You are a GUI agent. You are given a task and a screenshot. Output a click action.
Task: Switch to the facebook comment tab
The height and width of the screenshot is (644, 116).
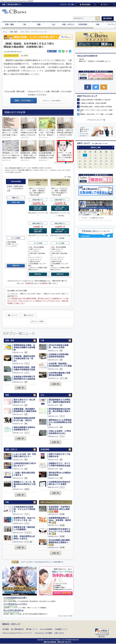click(29, 315)
